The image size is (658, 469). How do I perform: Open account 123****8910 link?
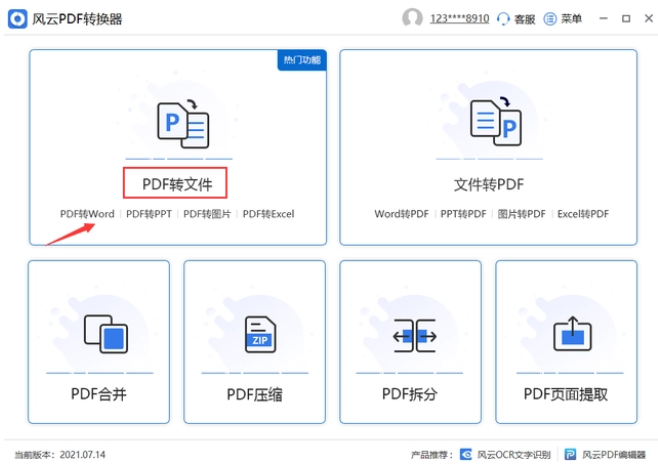tap(460, 18)
